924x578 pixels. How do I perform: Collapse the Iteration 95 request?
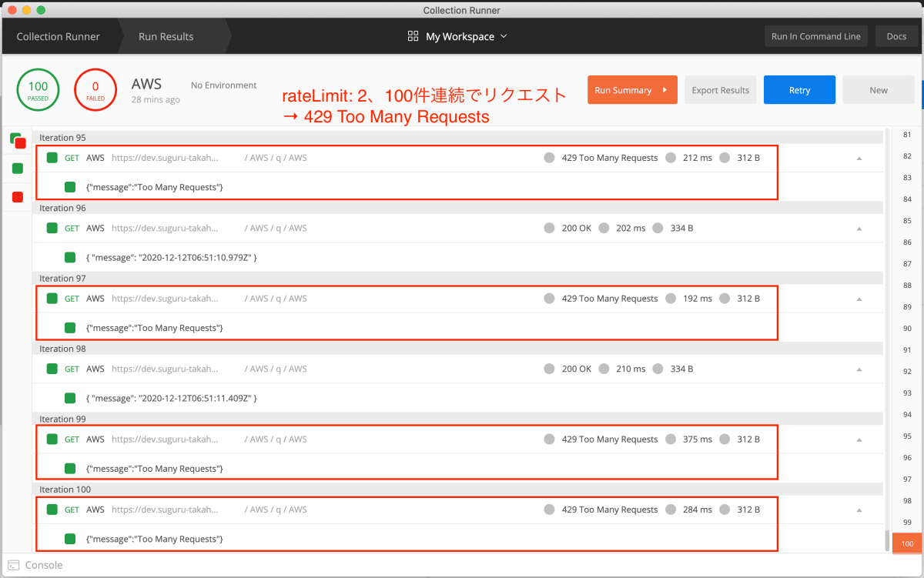[859, 158]
